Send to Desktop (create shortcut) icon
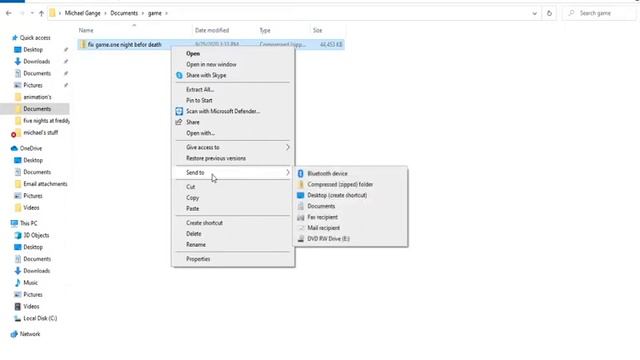The height and width of the screenshot is (360, 640). (301, 195)
